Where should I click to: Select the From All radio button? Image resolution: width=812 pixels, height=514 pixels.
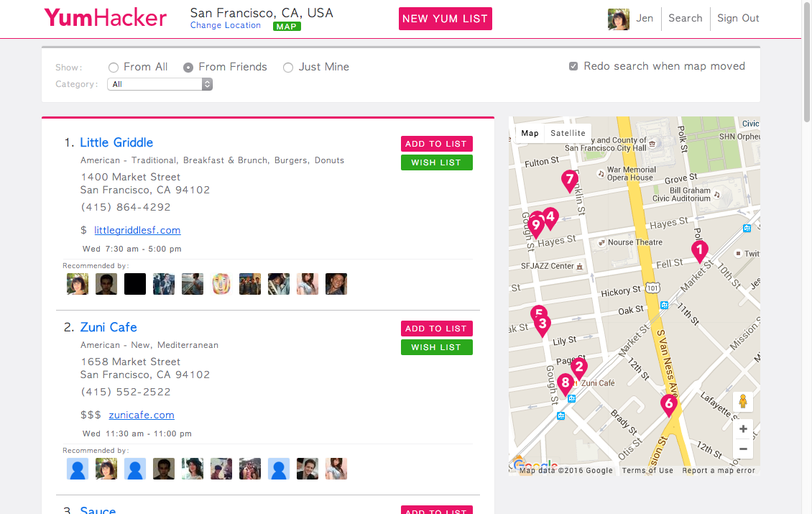[114, 68]
